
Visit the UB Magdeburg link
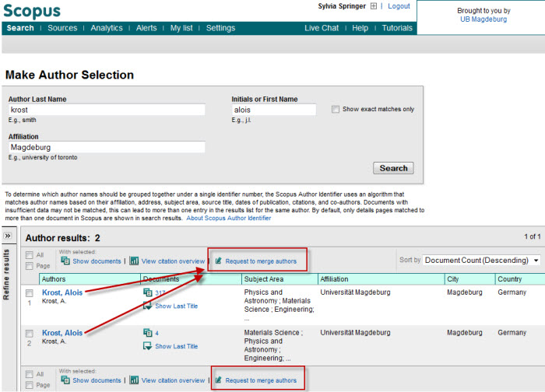483,19
